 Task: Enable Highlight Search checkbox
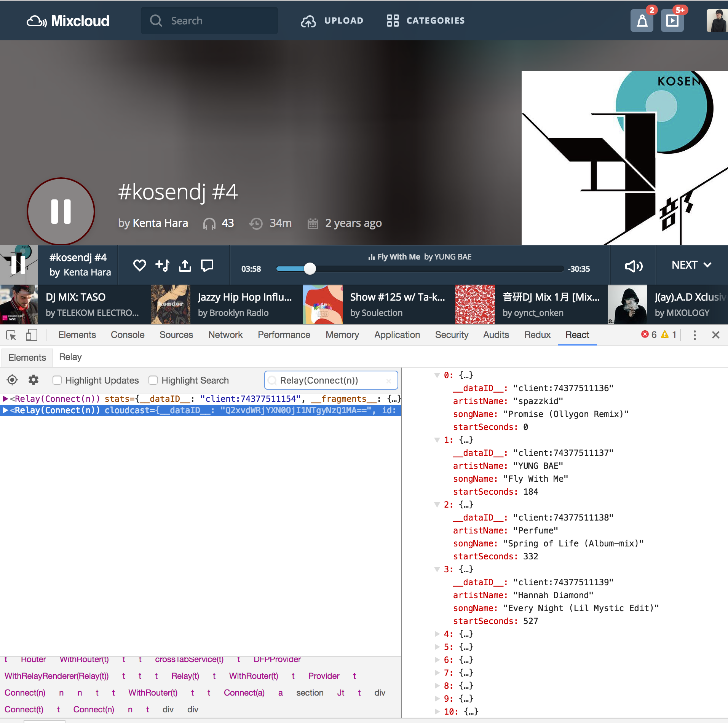(153, 380)
